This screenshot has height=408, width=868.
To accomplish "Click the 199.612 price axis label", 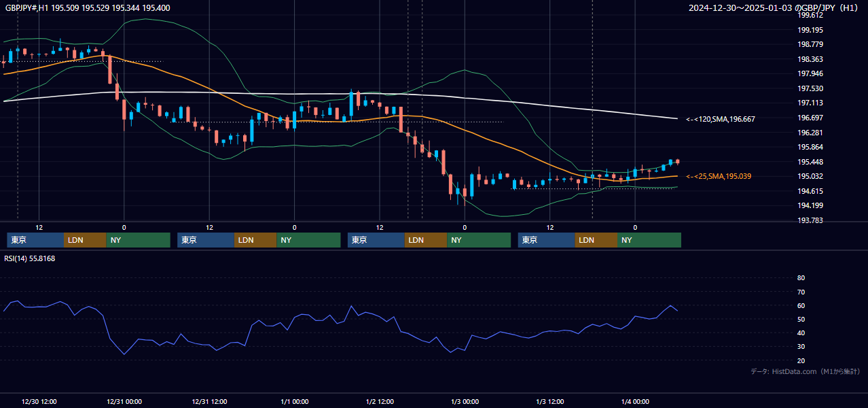I will 810,16.
